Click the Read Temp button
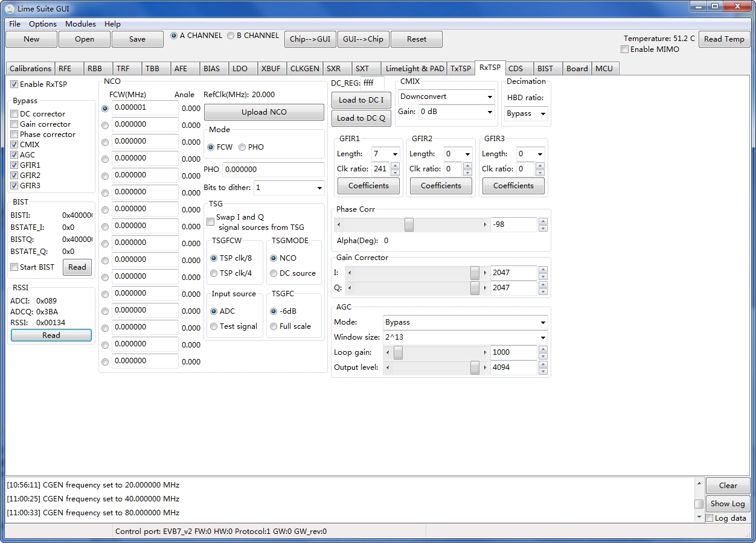Image resolution: width=756 pixels, height=543 pixels. (724, 39)
